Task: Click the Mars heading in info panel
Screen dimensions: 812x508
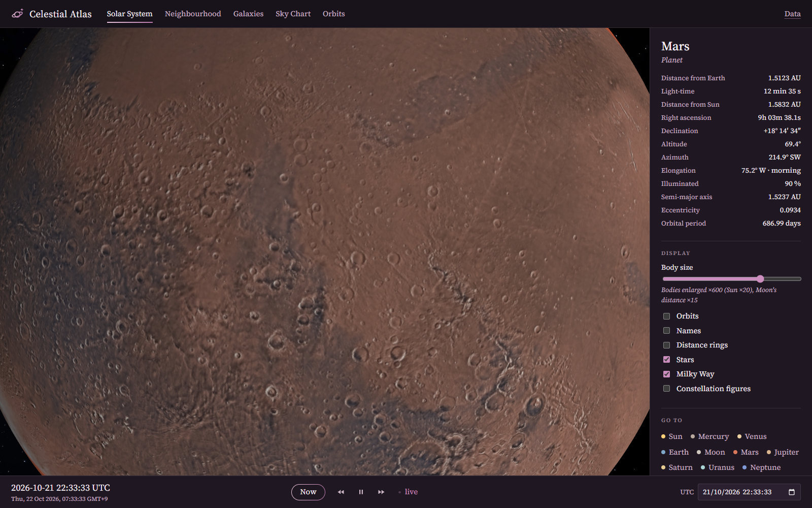Action: [675, 46]
